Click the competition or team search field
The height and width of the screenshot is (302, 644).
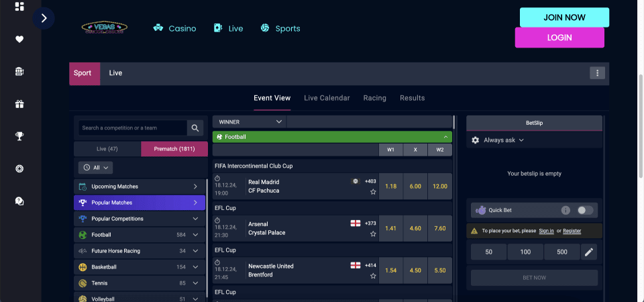click(x=131, y=128)
